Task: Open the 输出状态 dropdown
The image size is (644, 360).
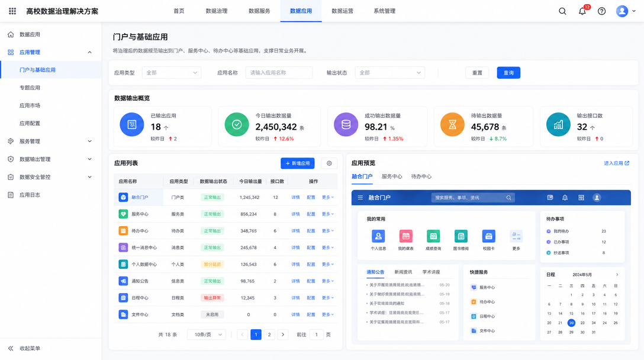Action: (x=389, y=73)
